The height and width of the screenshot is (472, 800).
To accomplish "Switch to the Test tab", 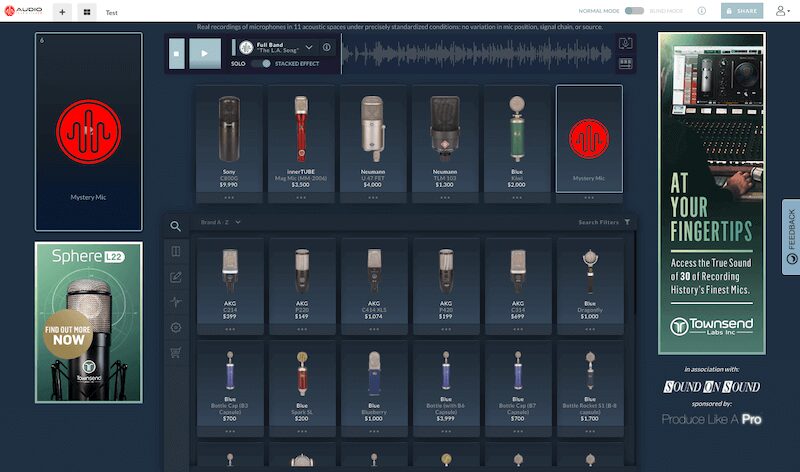I will [x=112, y=12].
